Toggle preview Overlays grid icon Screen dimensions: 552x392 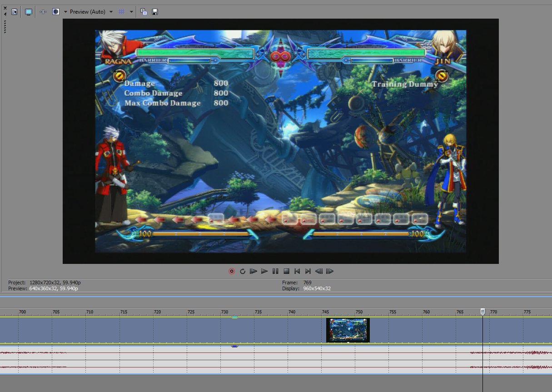121,12
